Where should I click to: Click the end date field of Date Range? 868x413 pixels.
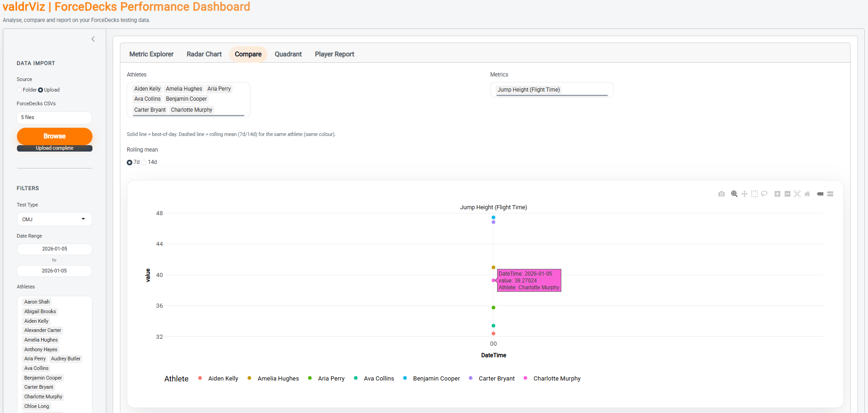point(54,271)
